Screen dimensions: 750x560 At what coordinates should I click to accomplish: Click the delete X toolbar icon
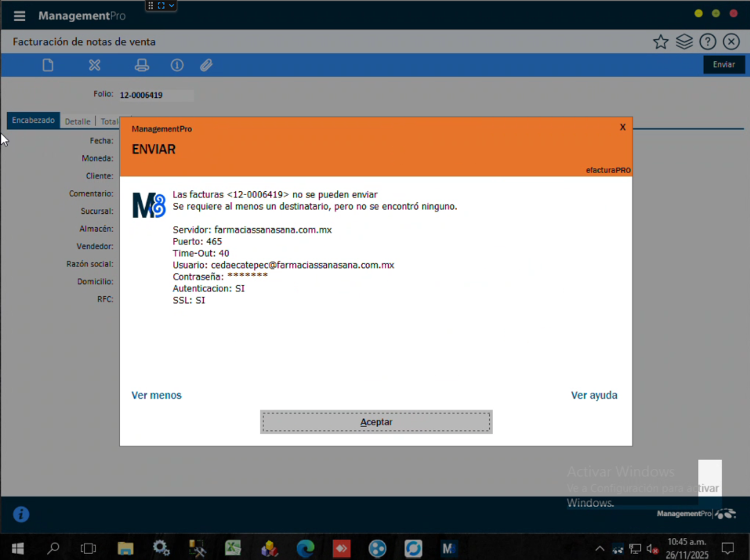pos(95,65)
